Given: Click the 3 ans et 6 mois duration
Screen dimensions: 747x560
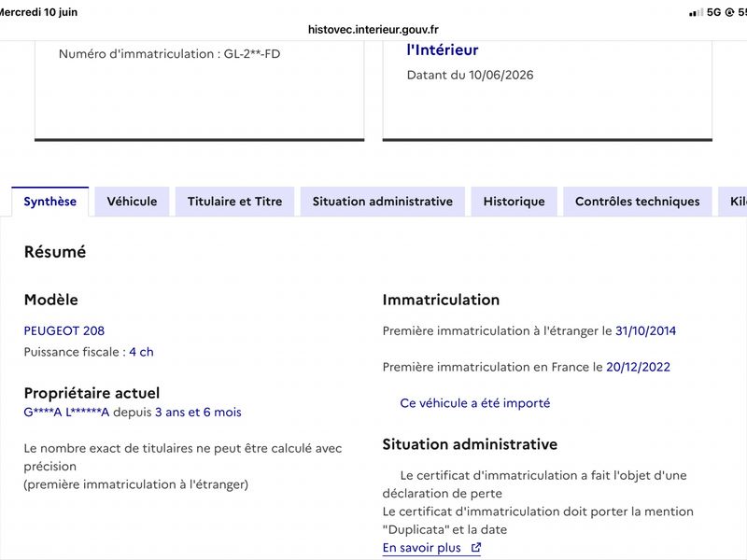Looking at the screenshot, I should click(198, 413).
